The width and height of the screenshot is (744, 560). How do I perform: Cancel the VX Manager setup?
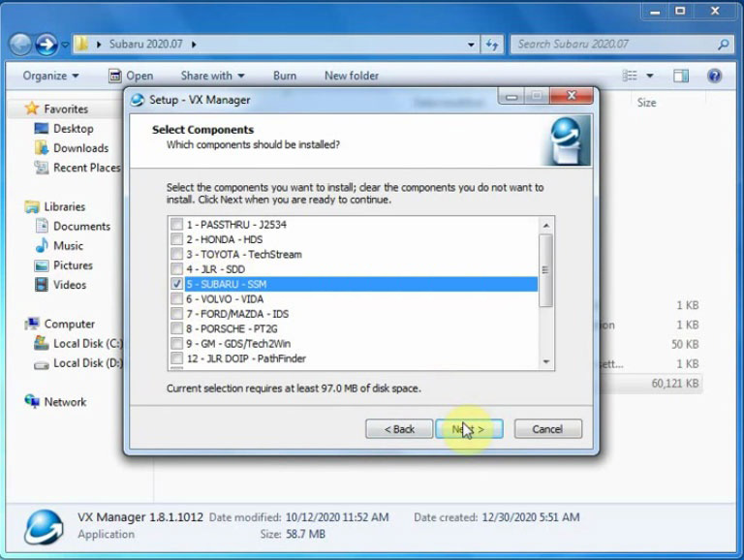[x=547, y=429]
